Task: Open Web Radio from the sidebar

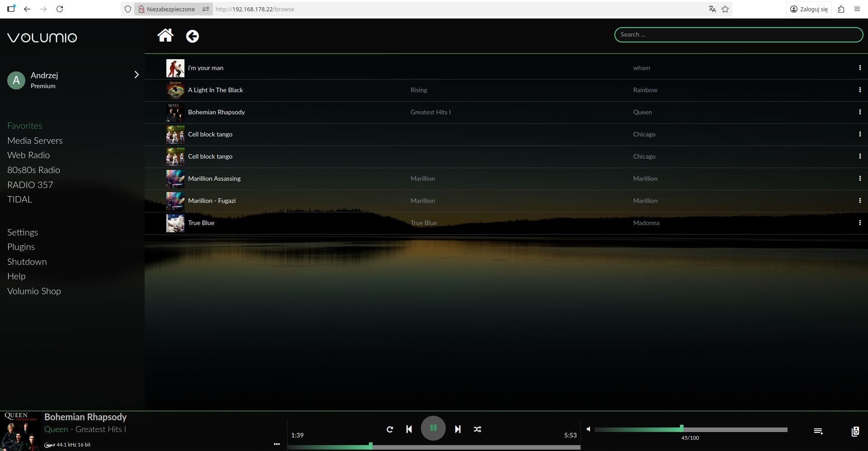Action: [28, 155]
